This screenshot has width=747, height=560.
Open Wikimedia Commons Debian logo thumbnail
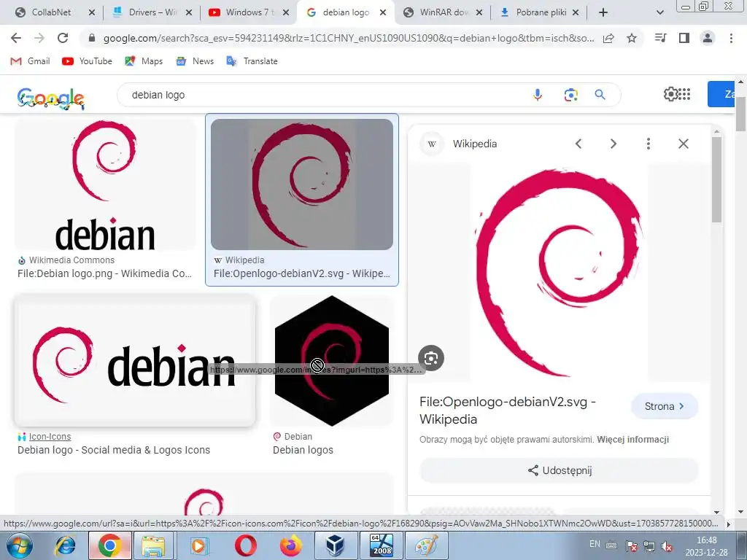click(106, 184)
